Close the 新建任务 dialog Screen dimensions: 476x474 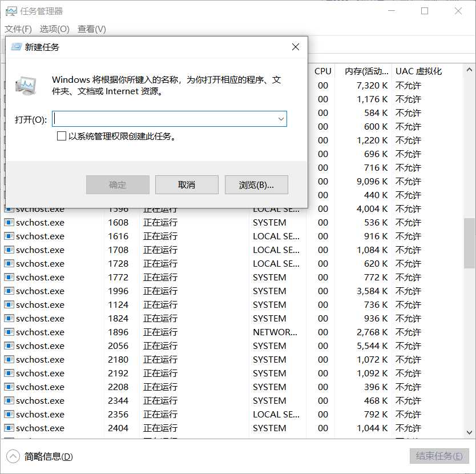click(x=296, y=47)
